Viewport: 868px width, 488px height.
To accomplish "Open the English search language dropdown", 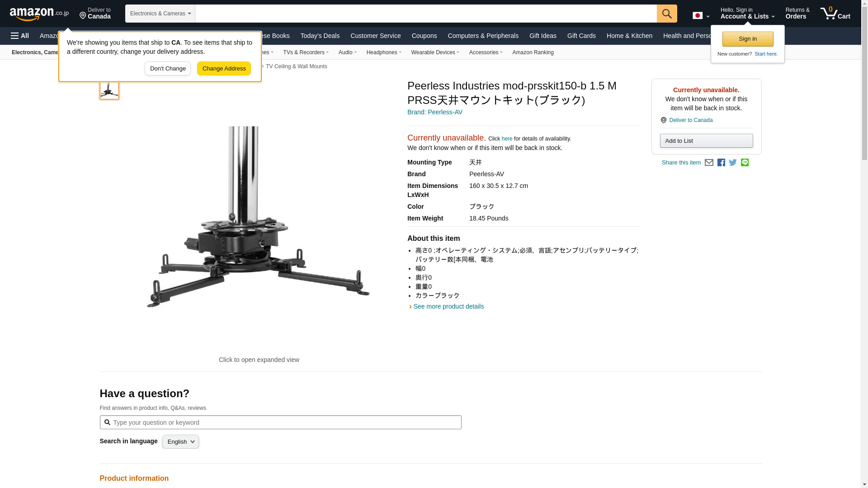I will pyautogui.click(x=180, y=442).
